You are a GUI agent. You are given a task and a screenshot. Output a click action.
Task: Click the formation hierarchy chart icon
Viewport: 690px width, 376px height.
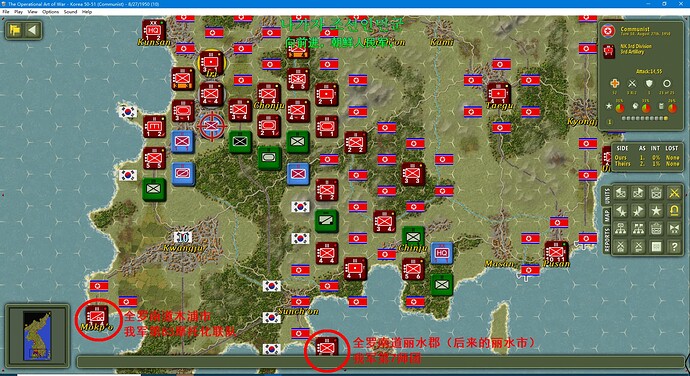point(620,229)
